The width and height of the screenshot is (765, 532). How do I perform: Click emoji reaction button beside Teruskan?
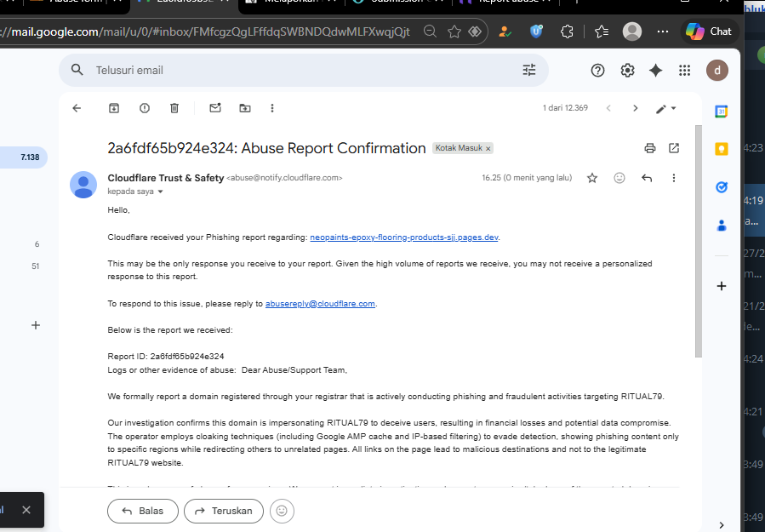coord(282,511)
